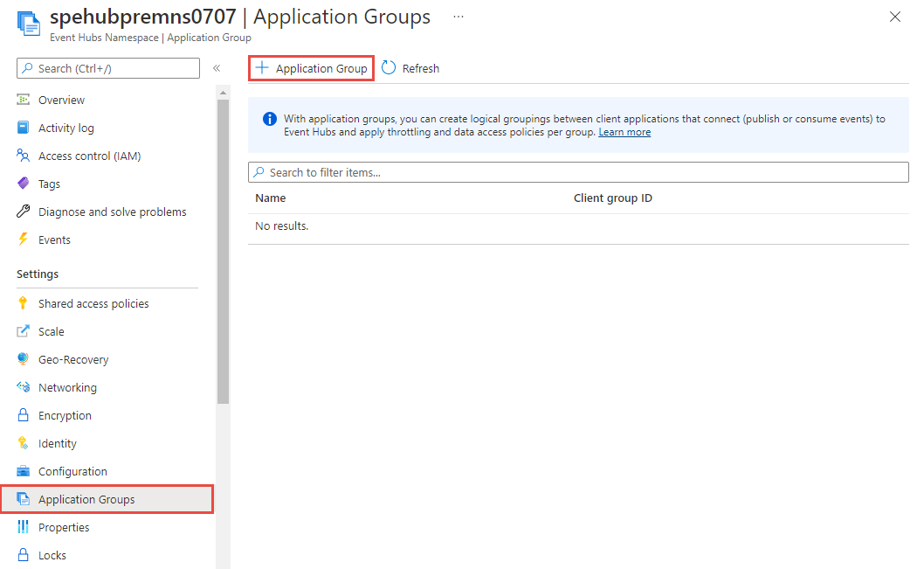Image resolution: width=924 pixels, height=569 pixels.
Task: Select Application Groups menu item
Action: [107, 499]
